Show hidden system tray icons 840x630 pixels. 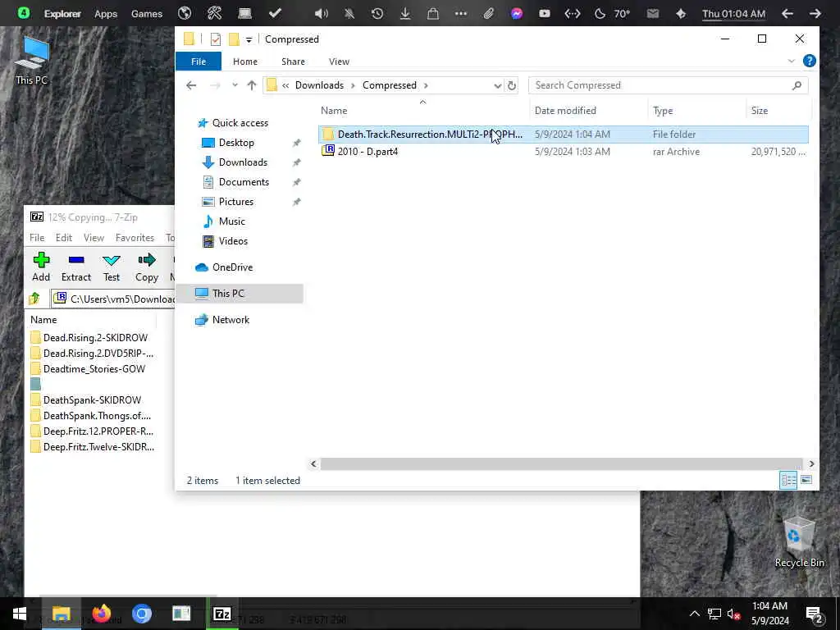click(x=694, y=614)
